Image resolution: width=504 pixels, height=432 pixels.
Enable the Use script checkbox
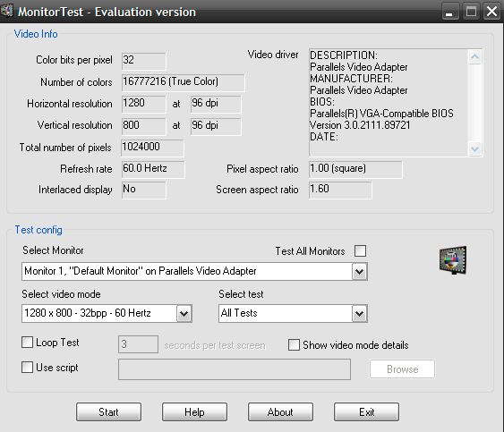[27, 367]
